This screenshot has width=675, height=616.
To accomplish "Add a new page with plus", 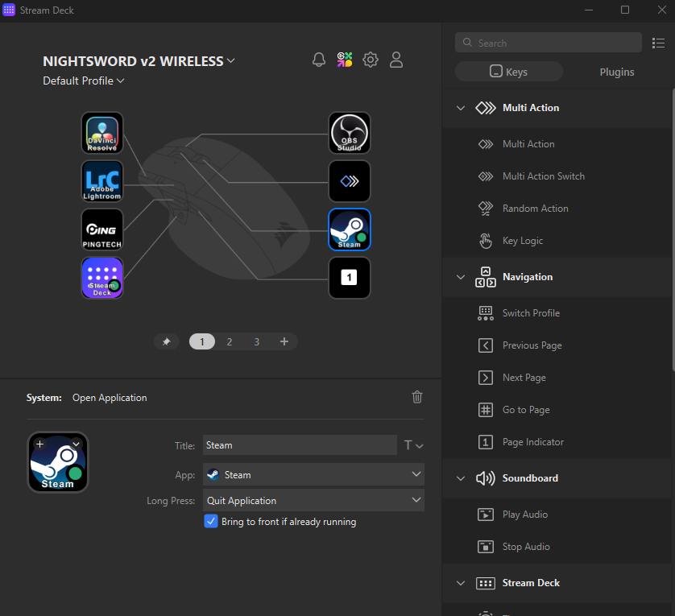I will (284, 341).
